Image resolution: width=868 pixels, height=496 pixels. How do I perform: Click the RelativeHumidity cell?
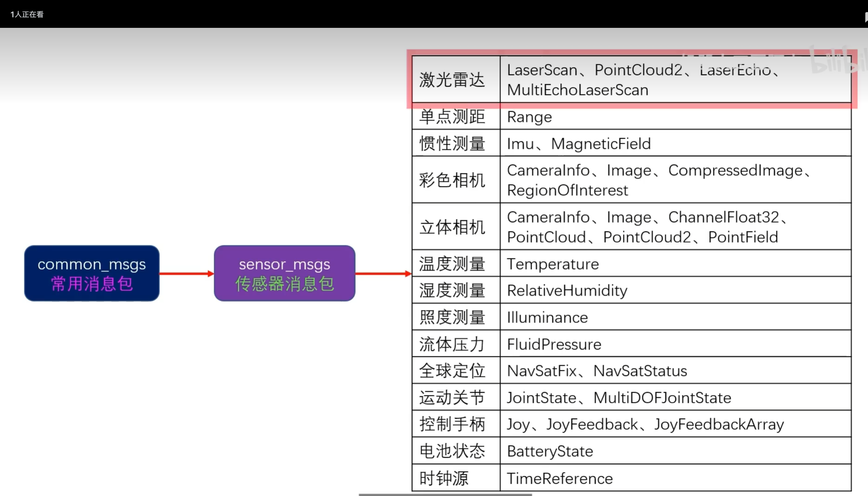[567, 290]
